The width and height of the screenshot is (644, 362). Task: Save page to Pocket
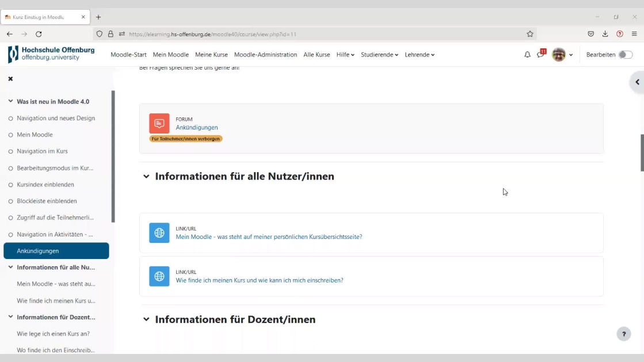tap(590, 34)
